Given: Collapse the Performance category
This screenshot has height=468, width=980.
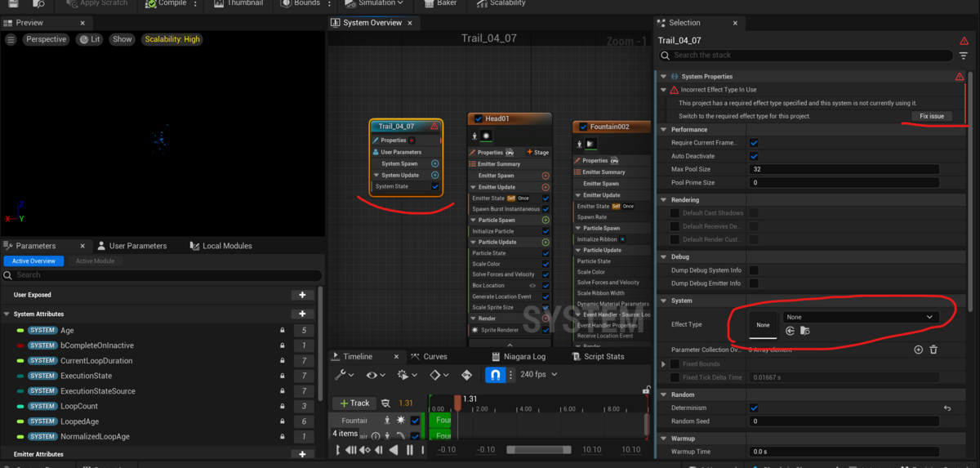Looking at the screenshot, I should 664,130.
